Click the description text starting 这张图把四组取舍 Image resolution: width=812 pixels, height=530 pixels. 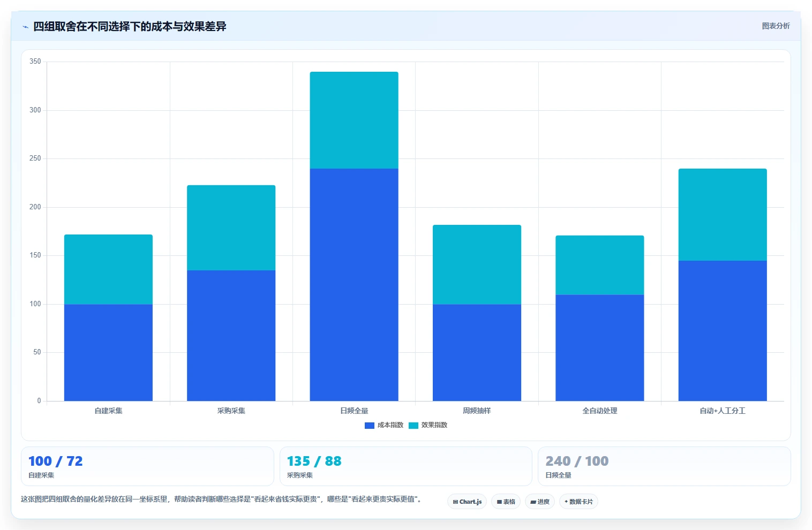pos(221,499)
